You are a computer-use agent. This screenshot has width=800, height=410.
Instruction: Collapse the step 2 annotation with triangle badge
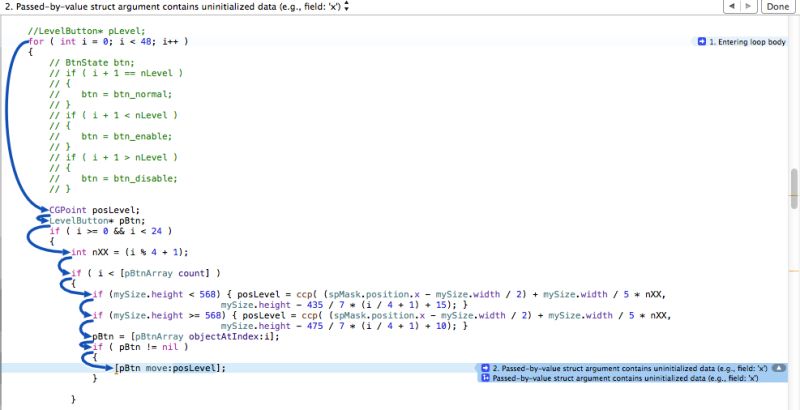[779, 368]
